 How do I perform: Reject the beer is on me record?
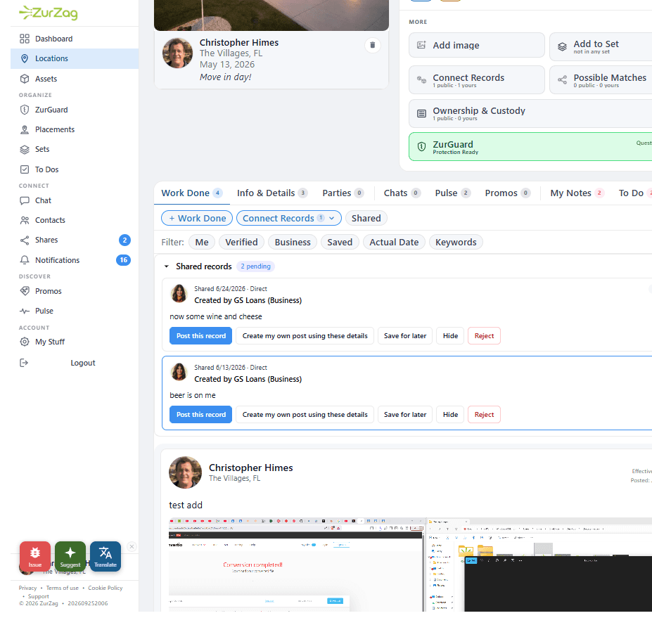click(x=484, y=415)
